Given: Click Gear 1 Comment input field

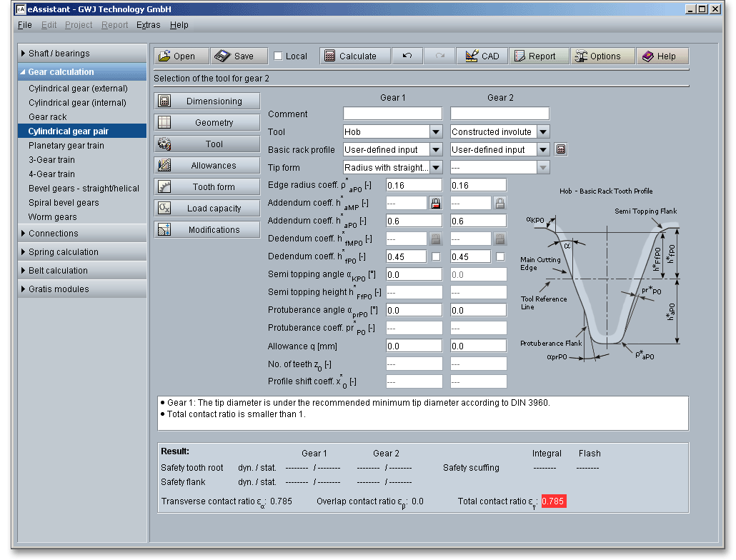Looking at the screenshot, I should [392, 114].
